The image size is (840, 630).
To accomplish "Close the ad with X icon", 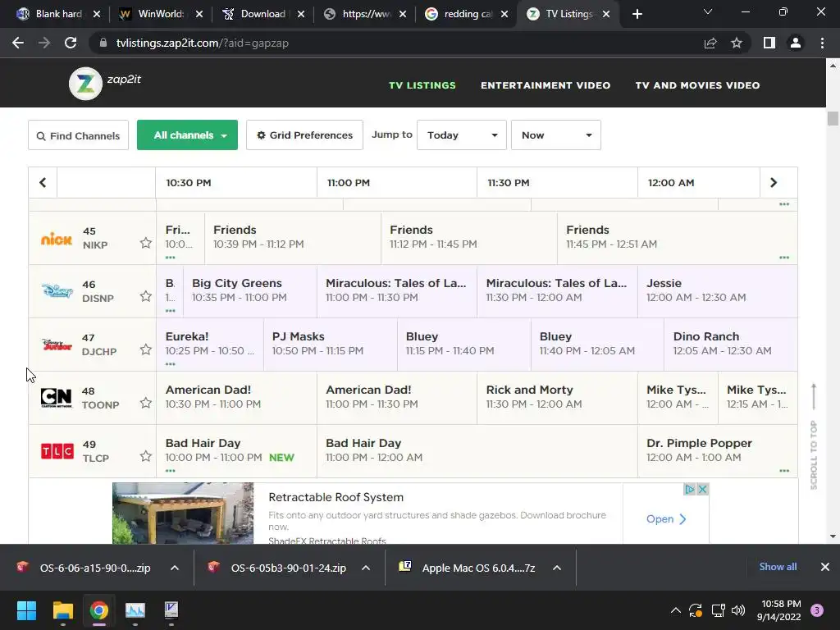I will click(702, 489).
